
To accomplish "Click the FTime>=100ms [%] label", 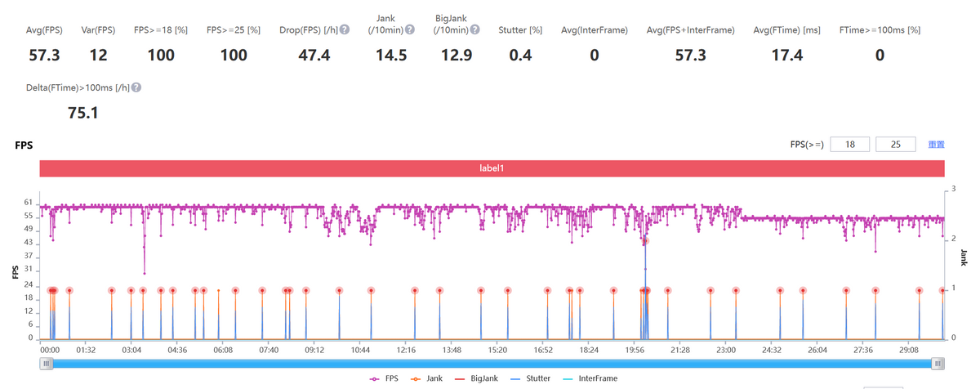I will pos(880,30).
